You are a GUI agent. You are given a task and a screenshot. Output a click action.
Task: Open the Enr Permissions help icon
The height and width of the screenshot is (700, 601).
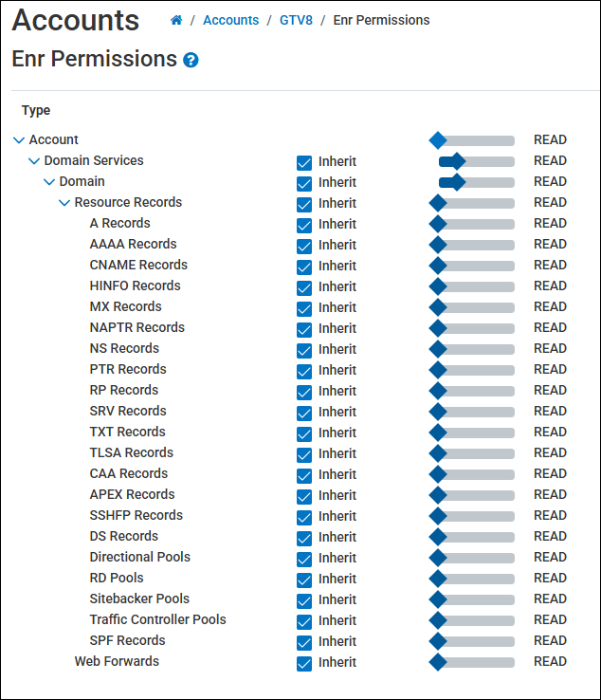[x=191, y=61]
